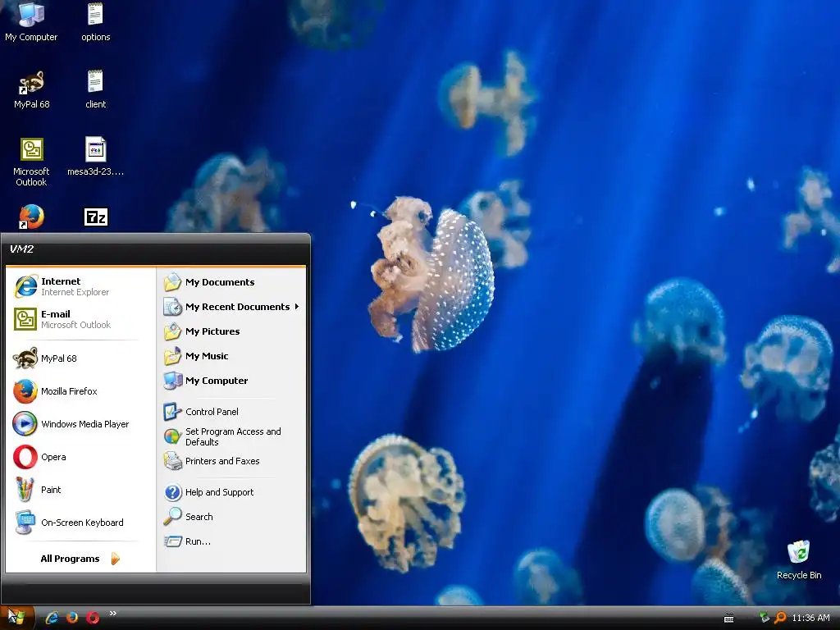Open My Documents in Start menu
This screenshot has height=630, width=840.
[x=231, y=282]
